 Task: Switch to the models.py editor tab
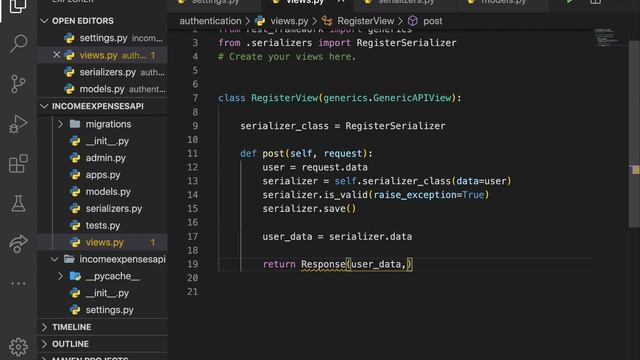pyautogui.click(x=502, y=3)
